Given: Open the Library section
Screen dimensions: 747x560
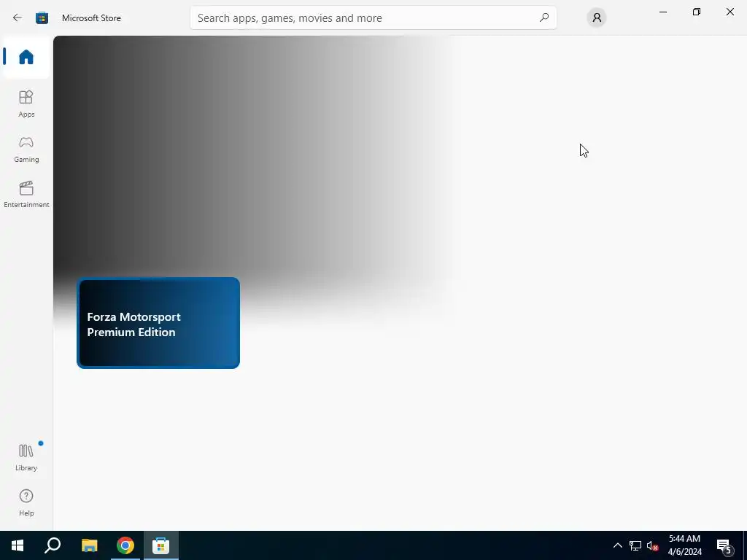Looking at the screenshot, I should click(x=26, y=457).
